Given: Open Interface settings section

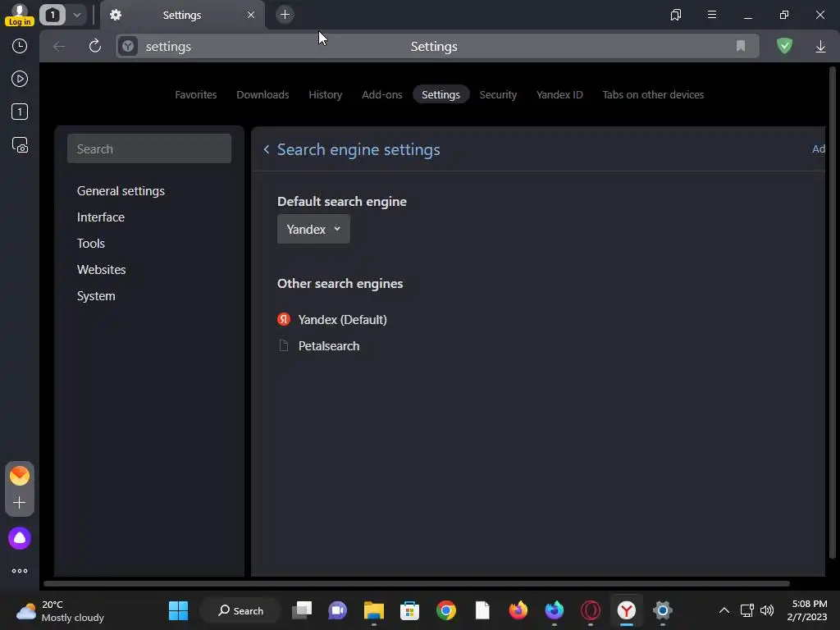Looking at the screenshot, I should coord(101,217).
